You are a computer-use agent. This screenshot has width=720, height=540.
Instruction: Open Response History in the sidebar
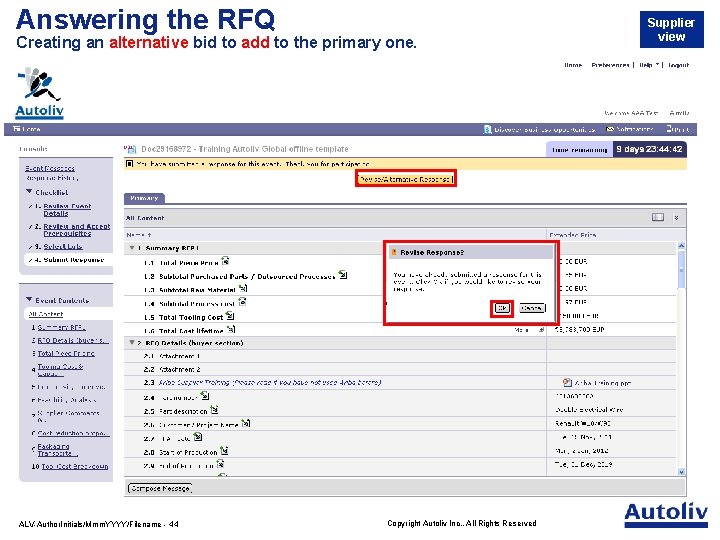click(x=51, y=177)
